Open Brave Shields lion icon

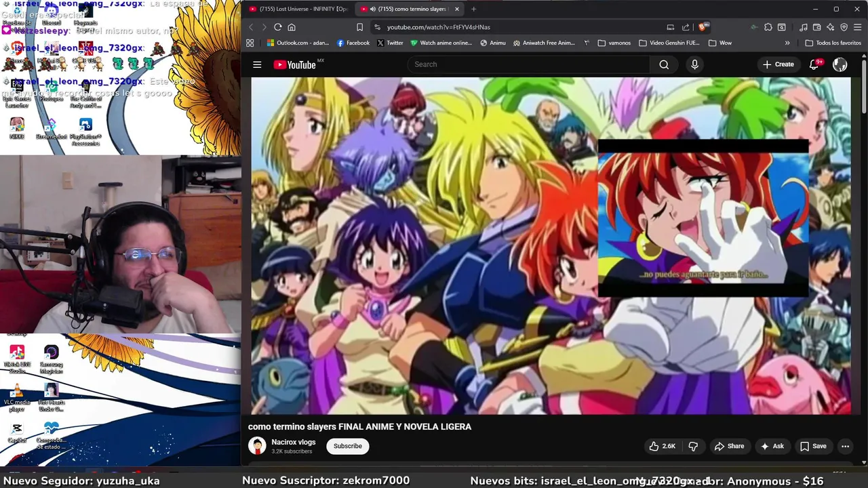(703, 27)
